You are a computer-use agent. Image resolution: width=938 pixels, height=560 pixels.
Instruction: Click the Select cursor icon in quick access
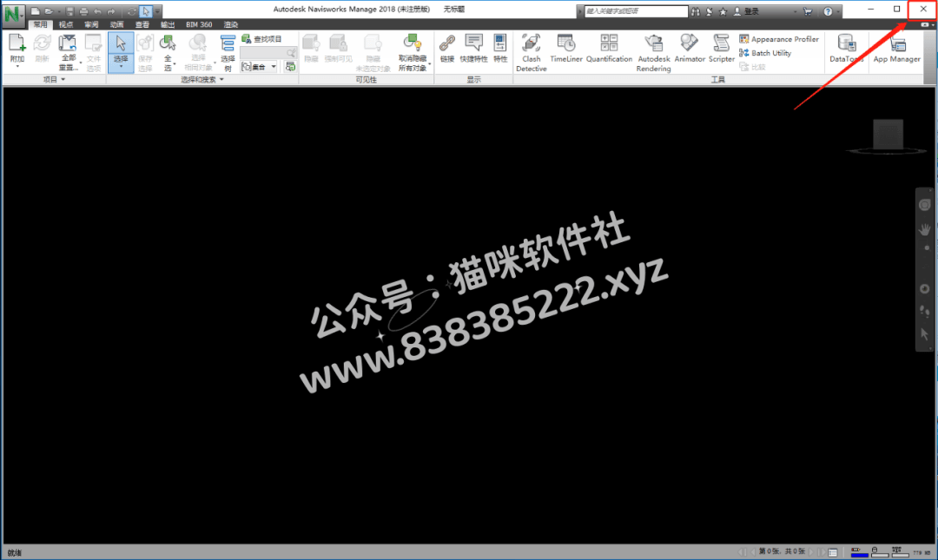145,11
